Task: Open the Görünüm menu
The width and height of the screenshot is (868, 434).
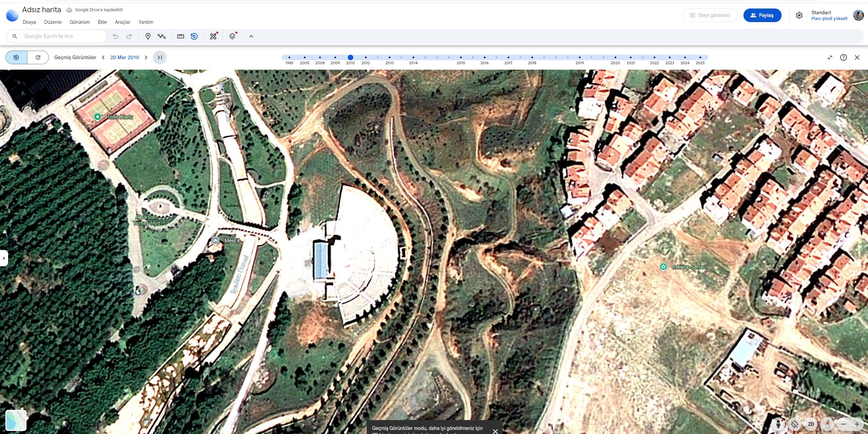Action: click(80, 22)
